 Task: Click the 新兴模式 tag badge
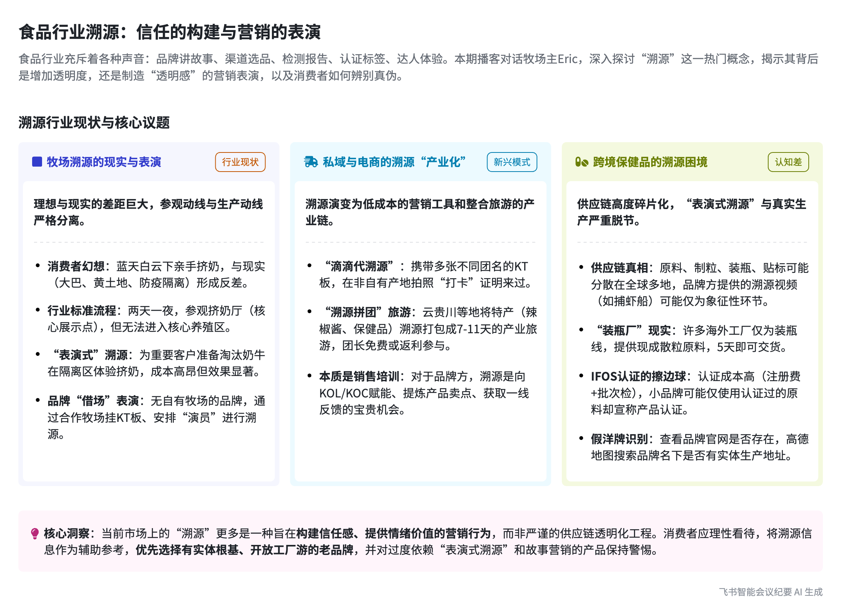coord(512,162)
